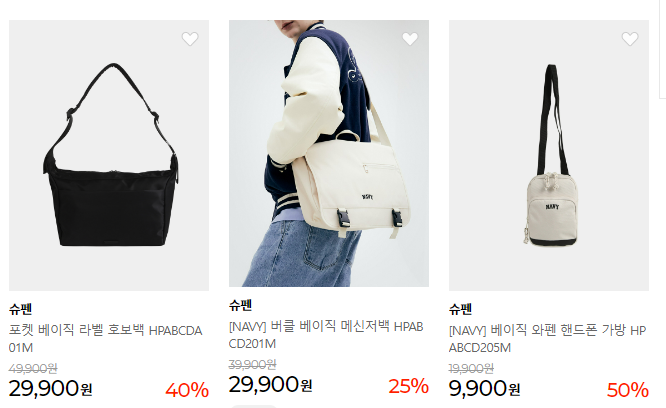Click the 29,900원 price of messenger bag
Screen dimensions: 666x408
pyautogui.click(x=270, y=385)
